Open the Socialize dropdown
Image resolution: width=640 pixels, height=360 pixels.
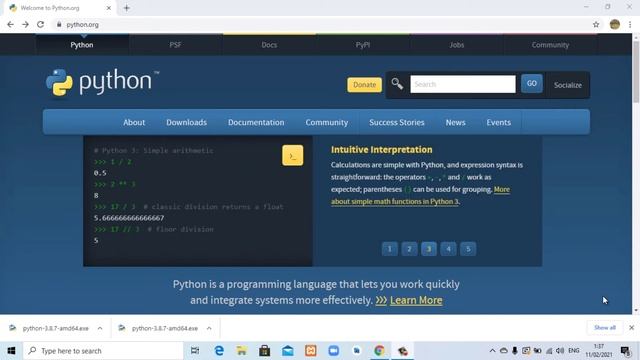(x=568, y=85)
